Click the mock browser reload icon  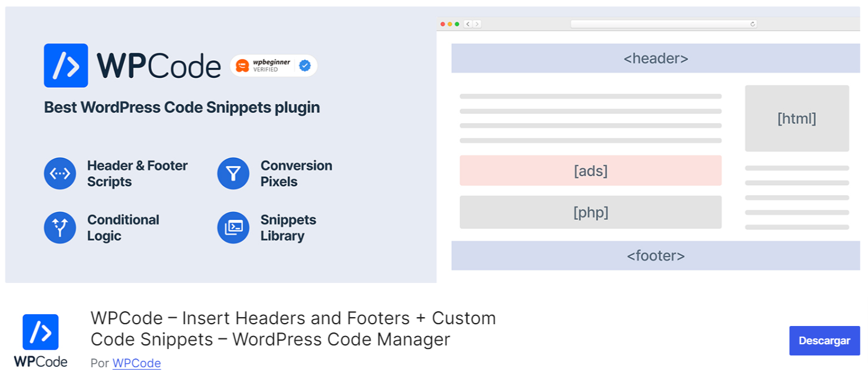click(x=752, y=24)
